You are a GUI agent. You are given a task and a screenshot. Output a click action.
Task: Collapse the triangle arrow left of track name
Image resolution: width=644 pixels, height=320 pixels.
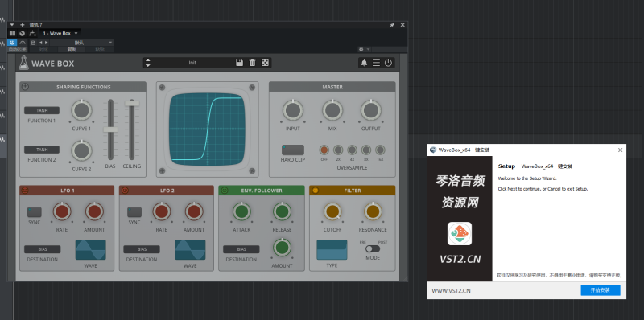12,25
